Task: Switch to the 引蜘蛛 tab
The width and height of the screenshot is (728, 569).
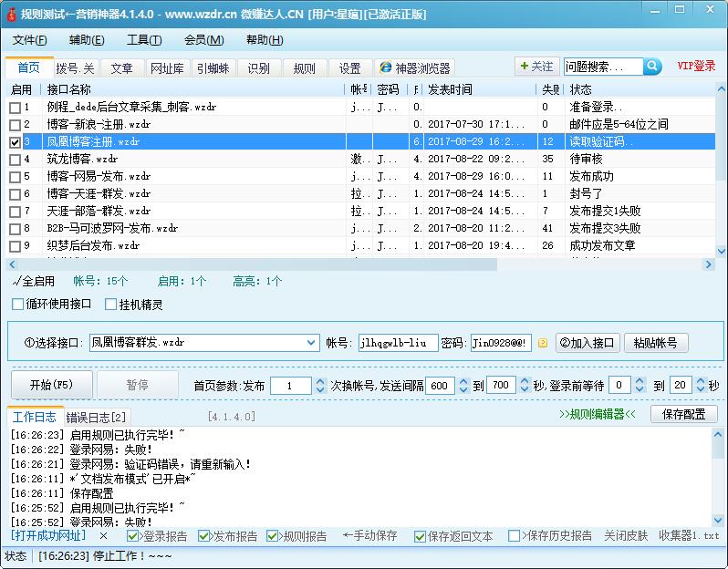Action: point(213,68)
